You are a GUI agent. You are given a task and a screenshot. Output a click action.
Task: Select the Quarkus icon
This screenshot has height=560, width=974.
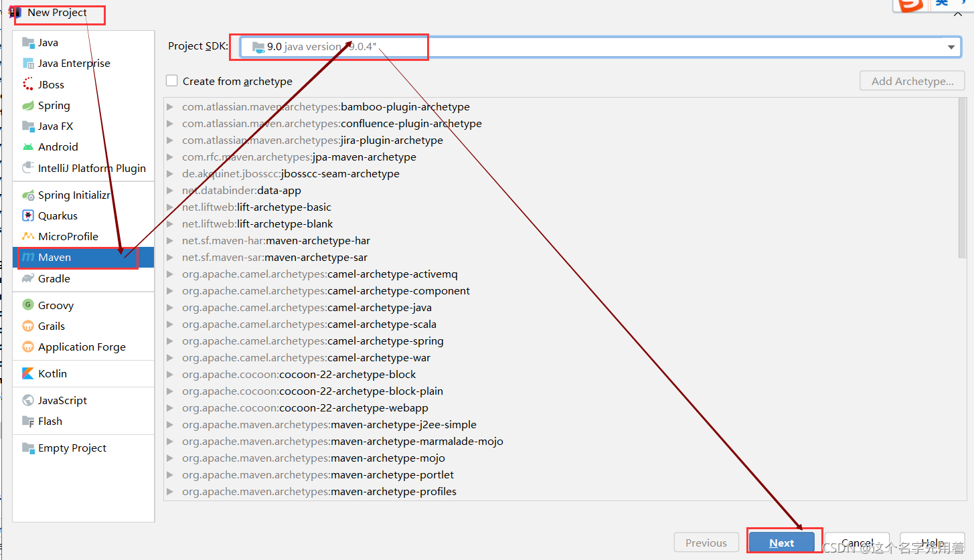[x=28, y=216]
